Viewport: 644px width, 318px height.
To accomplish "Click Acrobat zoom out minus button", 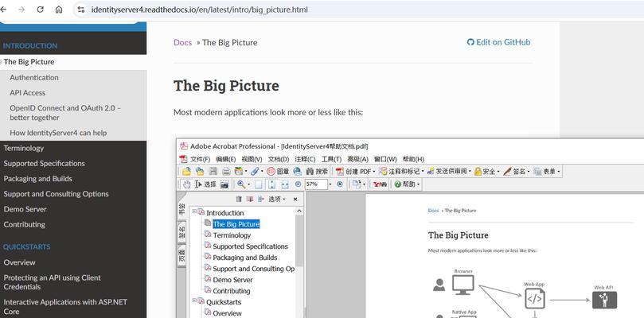I will pos(299,184).
